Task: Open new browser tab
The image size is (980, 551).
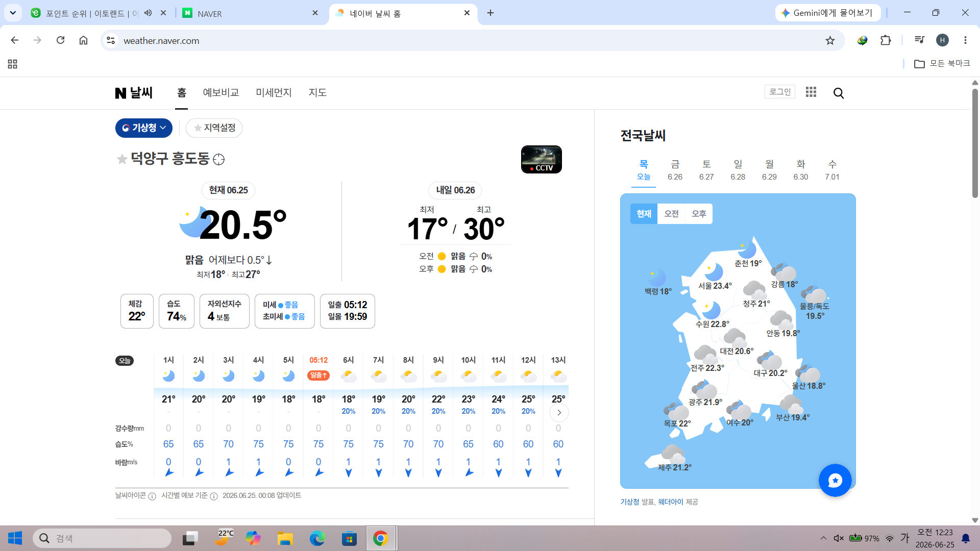Action: [491, 13]
